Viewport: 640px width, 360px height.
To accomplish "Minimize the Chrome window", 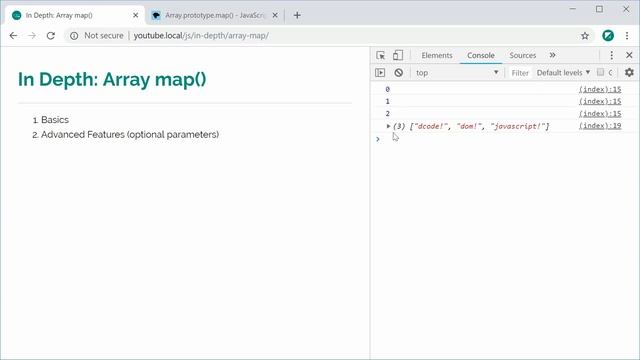I will click(x=573, y=9).
